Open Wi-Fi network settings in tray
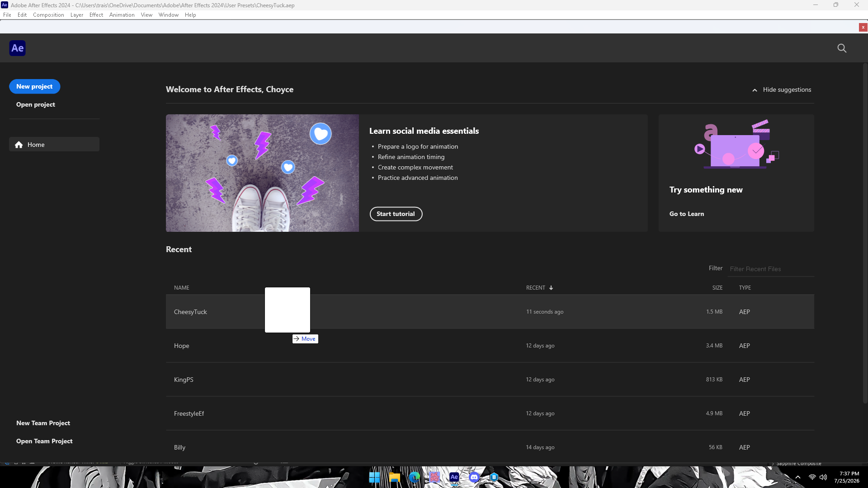 tap(812, 477)
